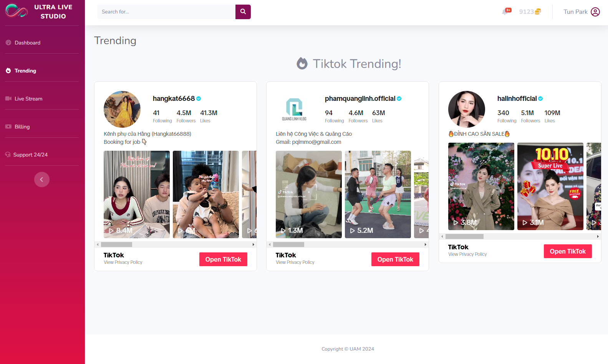Image resolution: width=608 pixels, height=364 pixels.
Task: Click verified badge next to phamquanglinh.official
Action: coord(399,99)
